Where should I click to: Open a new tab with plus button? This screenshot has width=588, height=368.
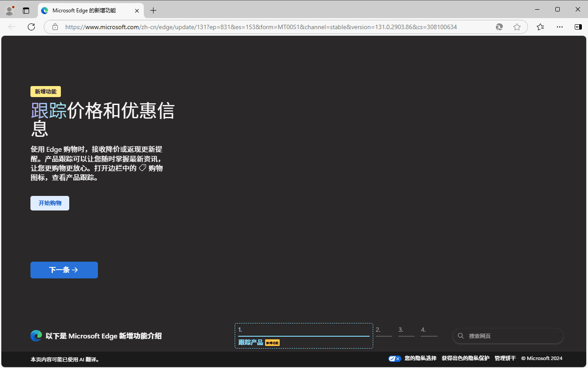(x=153, y=10)
